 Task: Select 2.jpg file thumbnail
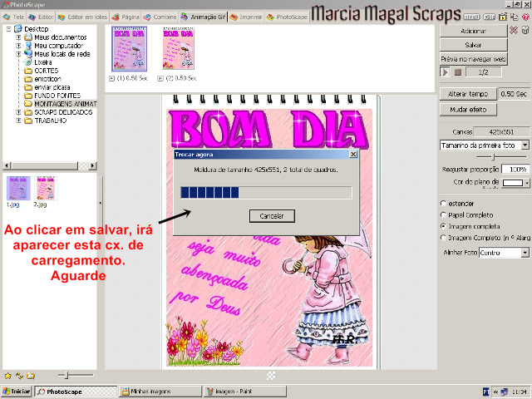tap(46, 189)
